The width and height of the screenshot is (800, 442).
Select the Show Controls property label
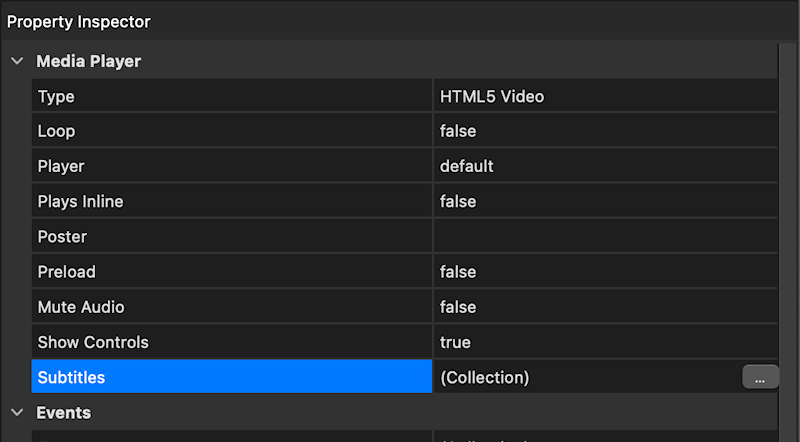[93, 342]
